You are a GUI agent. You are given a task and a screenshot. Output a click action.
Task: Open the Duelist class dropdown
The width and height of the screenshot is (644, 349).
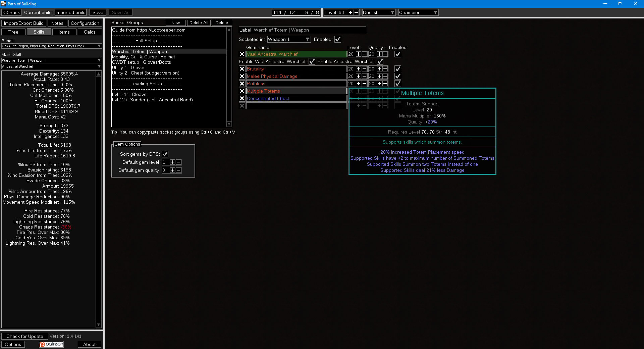pyautogui.click(x=379, y=12)
